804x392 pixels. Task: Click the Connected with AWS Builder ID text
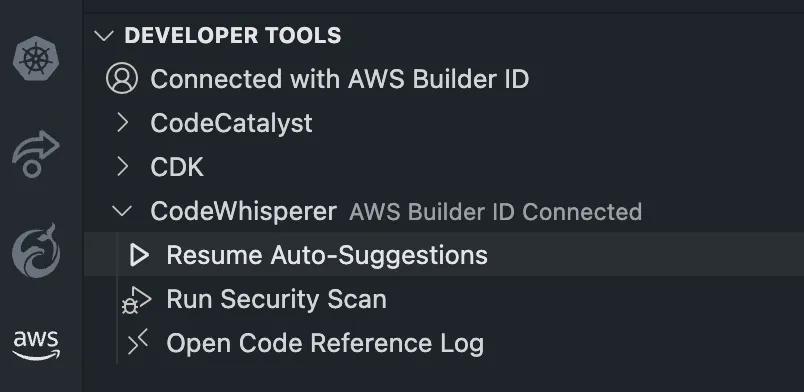(x=339, y=79)
